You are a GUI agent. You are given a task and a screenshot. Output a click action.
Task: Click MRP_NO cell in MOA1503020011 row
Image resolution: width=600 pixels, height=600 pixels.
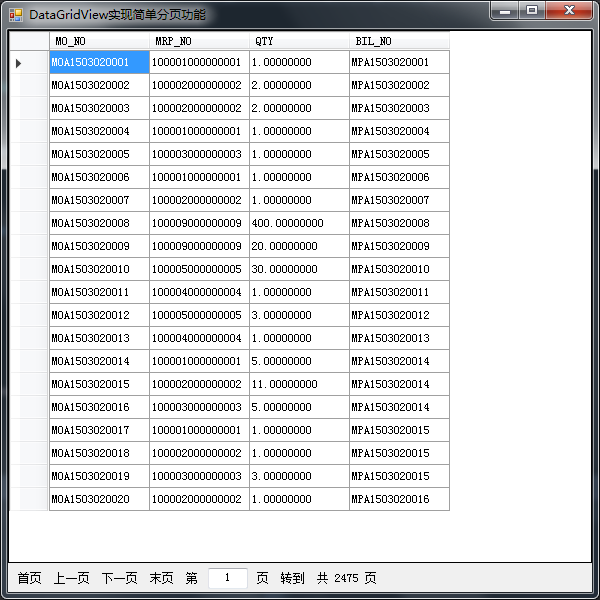(199, 292)
